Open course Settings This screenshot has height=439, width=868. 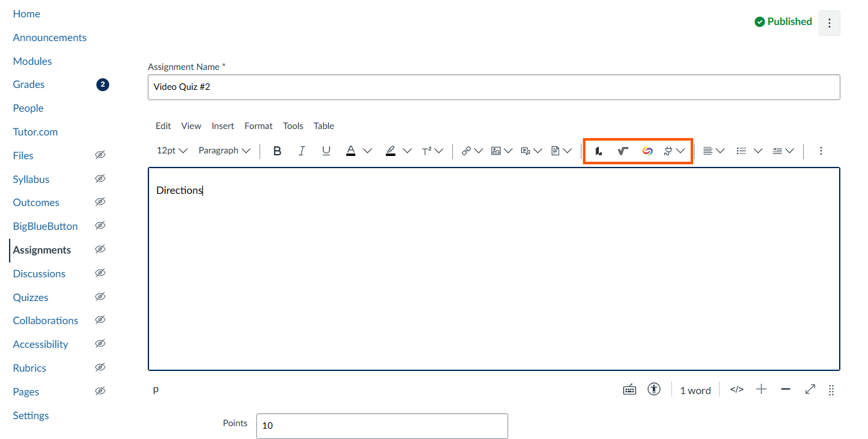[31, 415]
